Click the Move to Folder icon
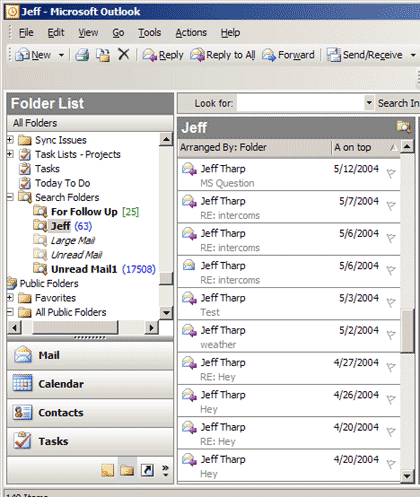420x497 pixels. point(103,55)
